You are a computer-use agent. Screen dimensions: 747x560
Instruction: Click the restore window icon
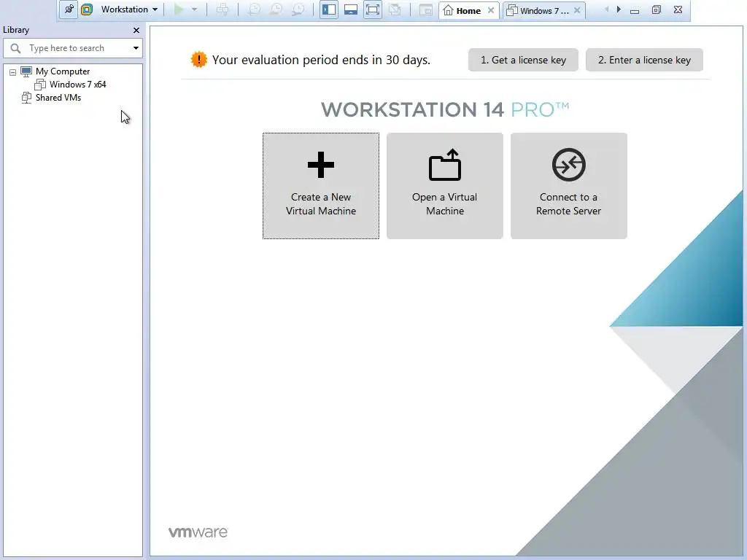656,9
